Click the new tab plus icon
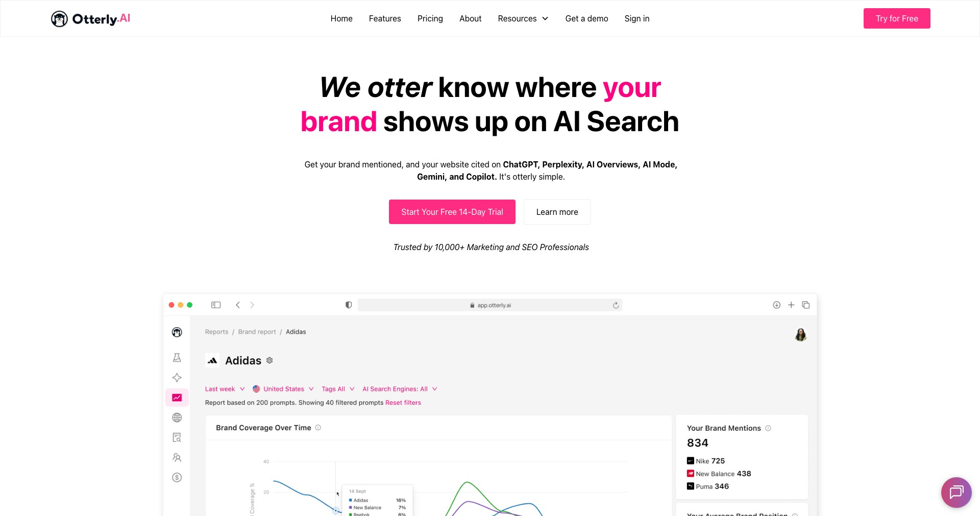Image resolution: width=980 pixels, height=516 pixels. tap(791, 305)
